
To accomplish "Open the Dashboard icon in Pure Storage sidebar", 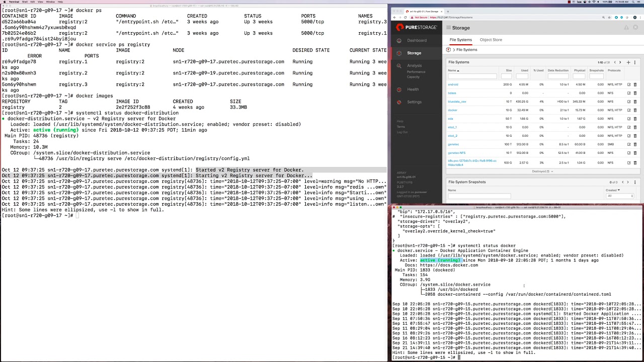I will tap(399, 40).
